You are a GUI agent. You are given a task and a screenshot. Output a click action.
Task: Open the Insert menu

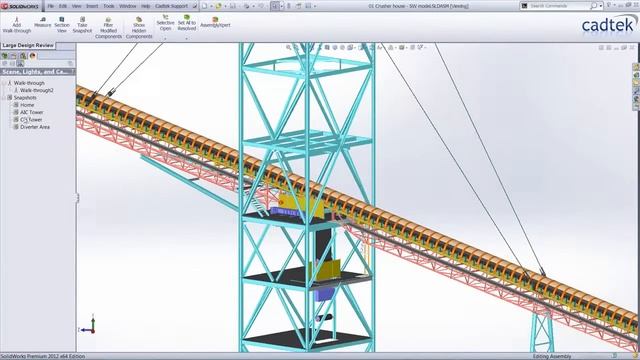(92, 6)
